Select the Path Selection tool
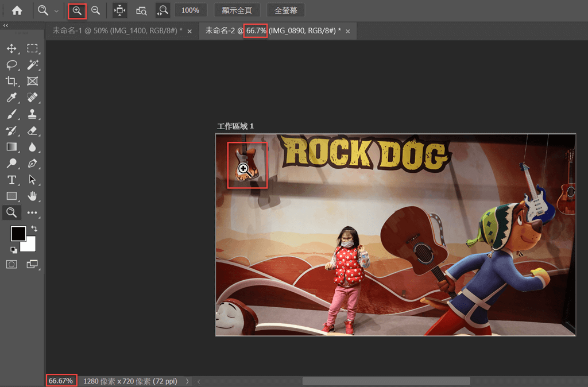 coord(32,180)
